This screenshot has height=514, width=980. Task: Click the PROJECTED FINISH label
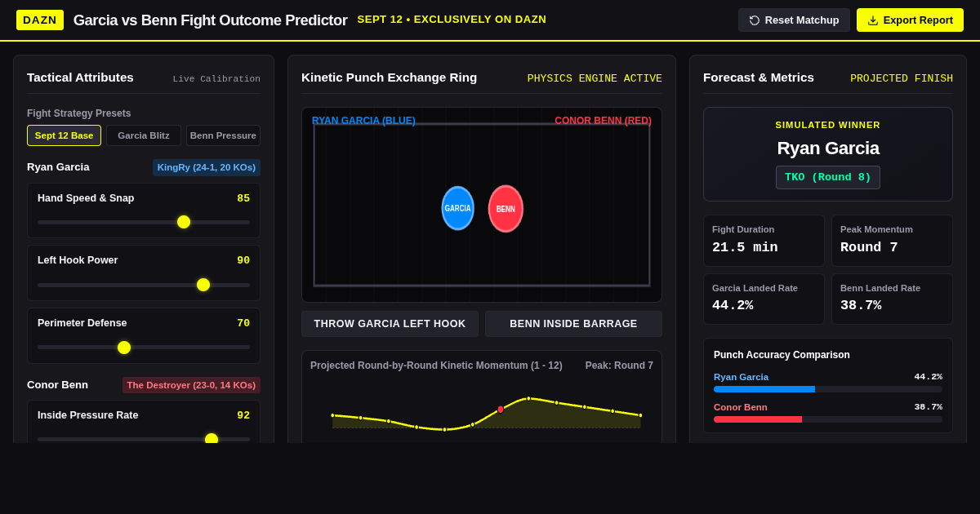tap(902, 78)
